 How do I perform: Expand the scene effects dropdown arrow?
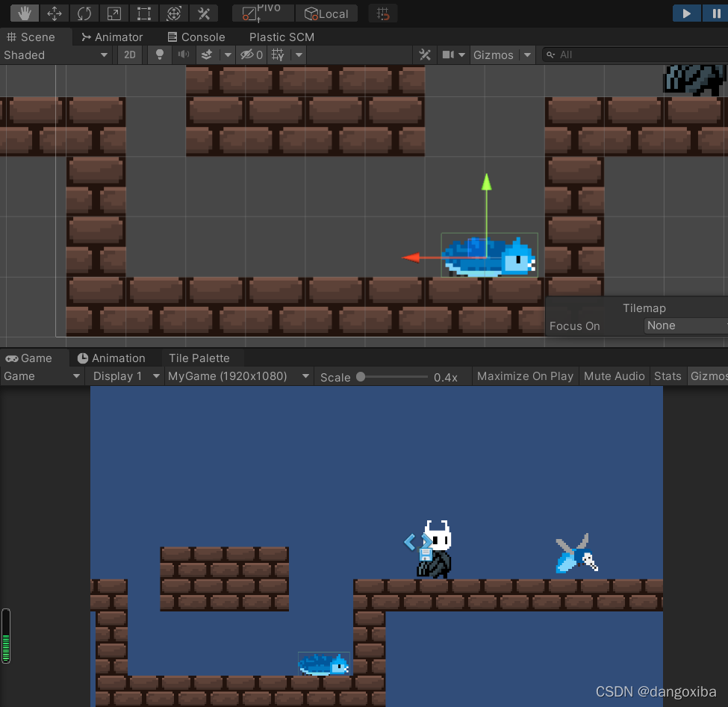coord(228,54)
